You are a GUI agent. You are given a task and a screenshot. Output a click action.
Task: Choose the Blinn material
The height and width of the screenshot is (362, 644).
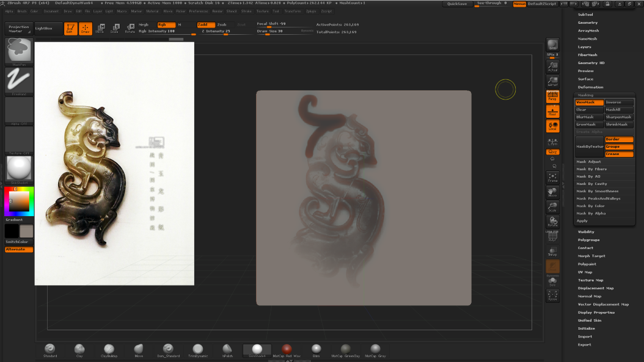(317, 350)
